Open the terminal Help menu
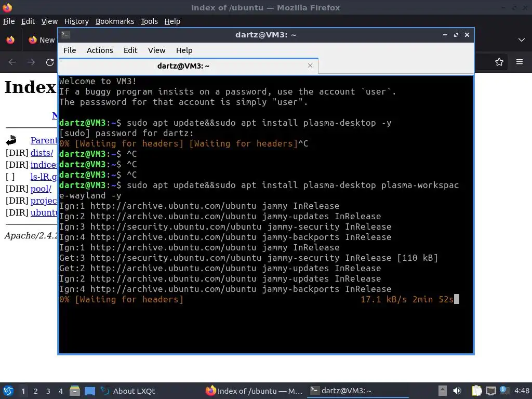Image resolution: width=532 pixels, height=399 pixels. click(184, 50)
